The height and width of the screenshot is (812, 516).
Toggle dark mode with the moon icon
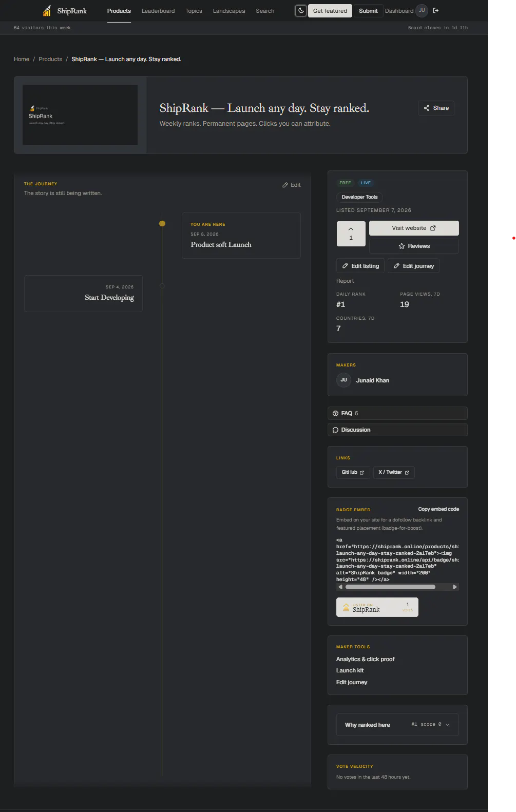tap(301, 11)
